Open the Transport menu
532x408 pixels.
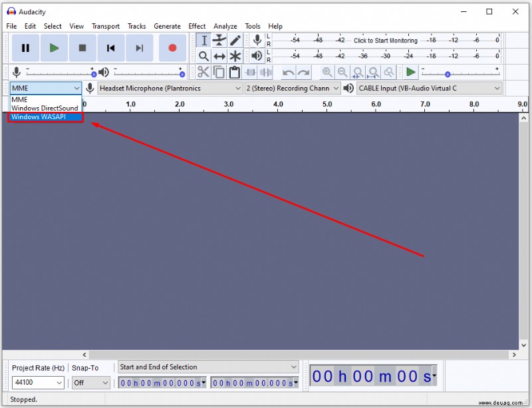click(x=106, y=26)
